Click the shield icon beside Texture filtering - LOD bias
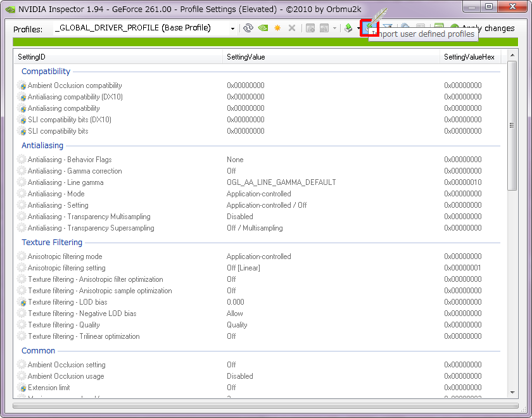532x418 pixels. coord(22,302)
